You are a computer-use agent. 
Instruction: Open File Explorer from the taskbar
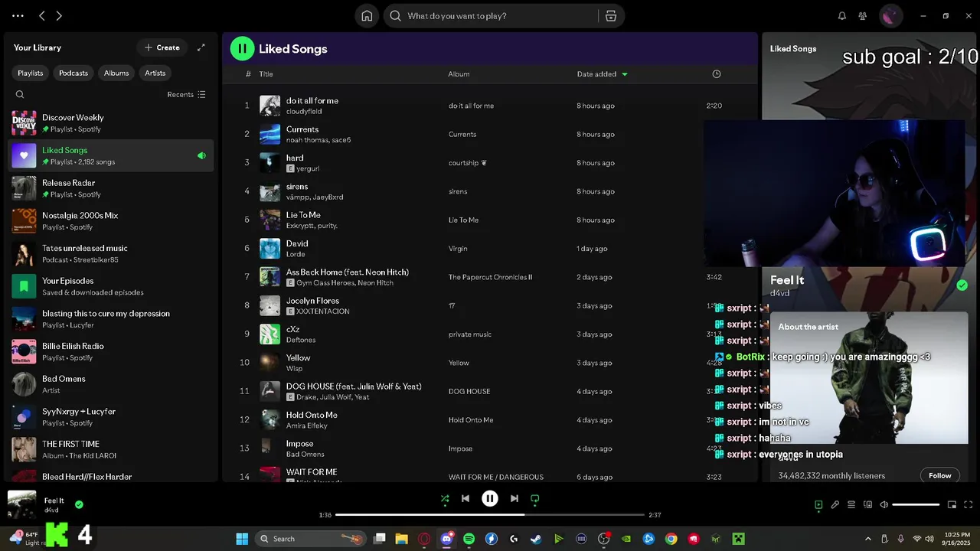coord(401,539)
